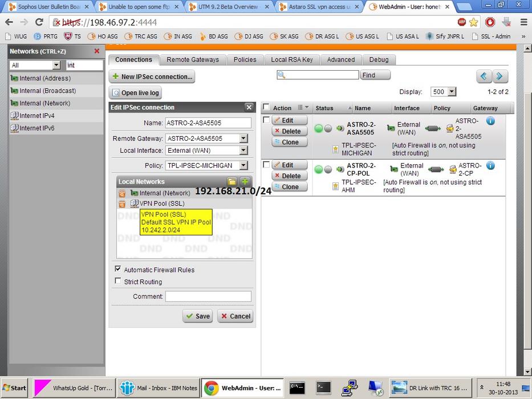Close the Networks panel with red X
The width and height of the screenshot is (532, 399).
(97, 51)
